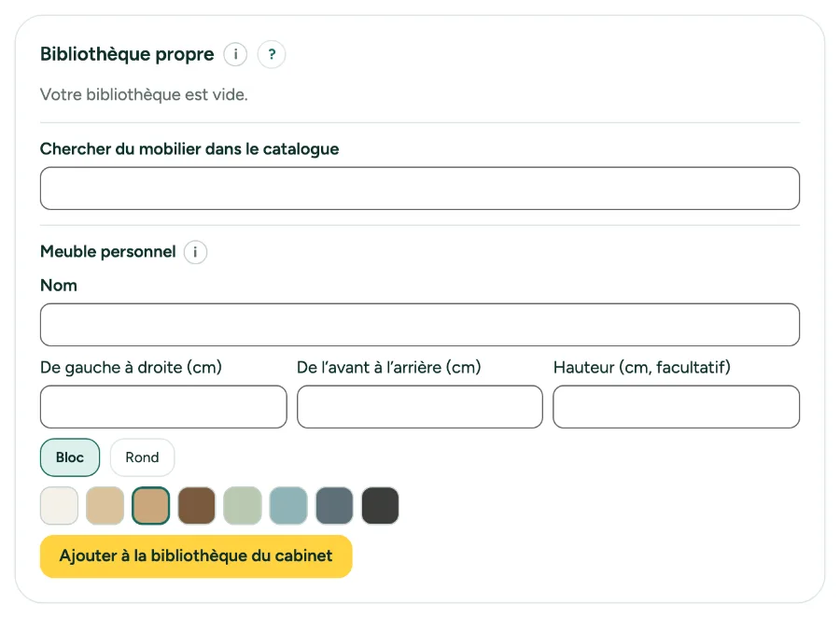
Task: Pick the selected tan color swatch
Action: point(151,505)
